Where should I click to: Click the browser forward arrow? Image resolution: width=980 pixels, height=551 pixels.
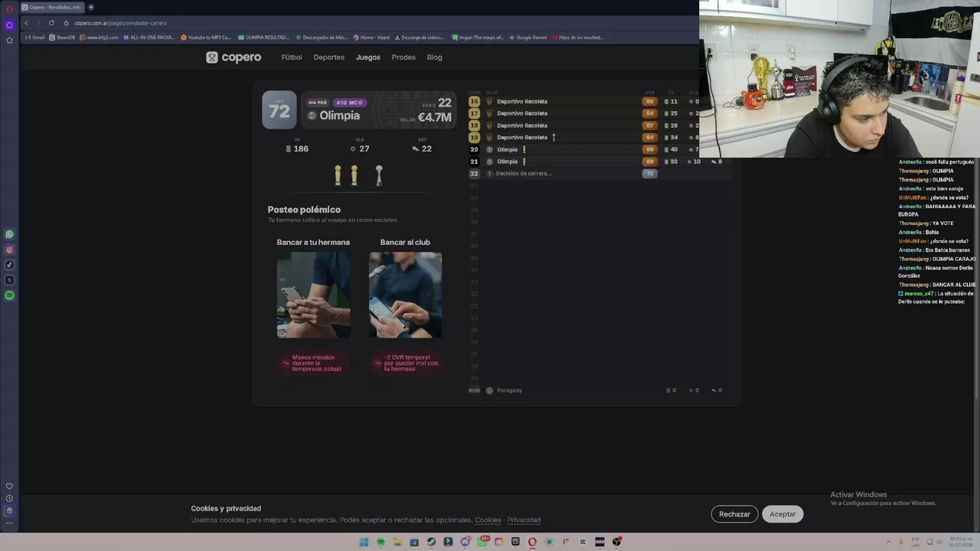[x=38, y=23]
